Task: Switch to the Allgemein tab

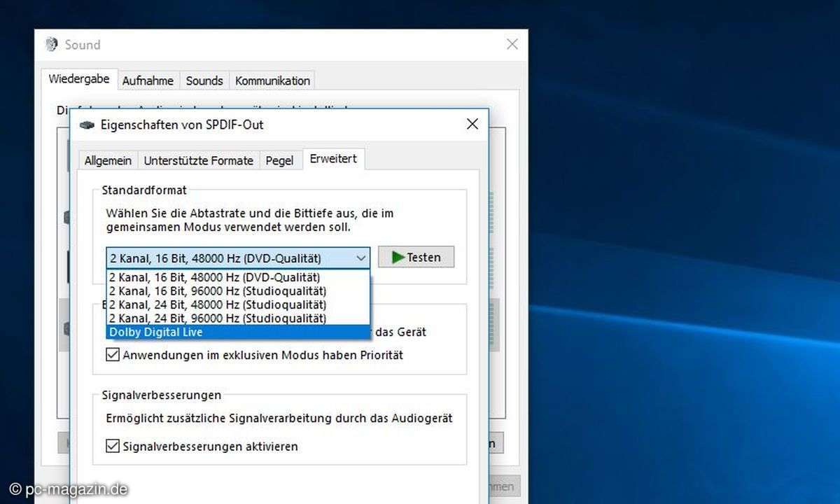Action: coord(108,160)
